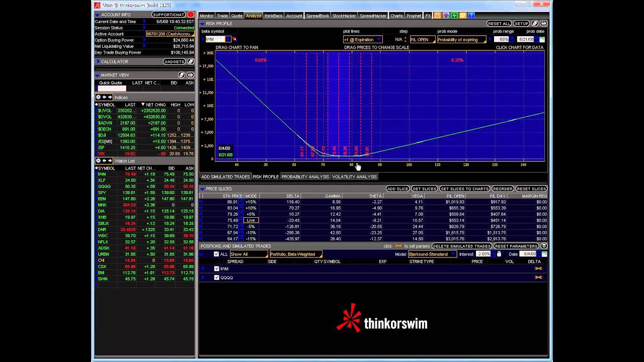The height and width of the screenshot is (362, 644).
Task: Click the colorful chart icon after FX tab
Action: 446,16
